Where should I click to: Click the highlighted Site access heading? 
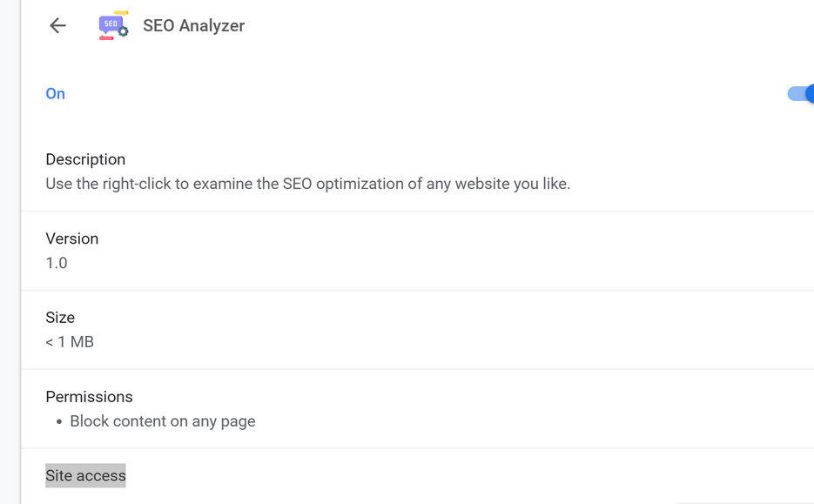(x=85, y=475)
